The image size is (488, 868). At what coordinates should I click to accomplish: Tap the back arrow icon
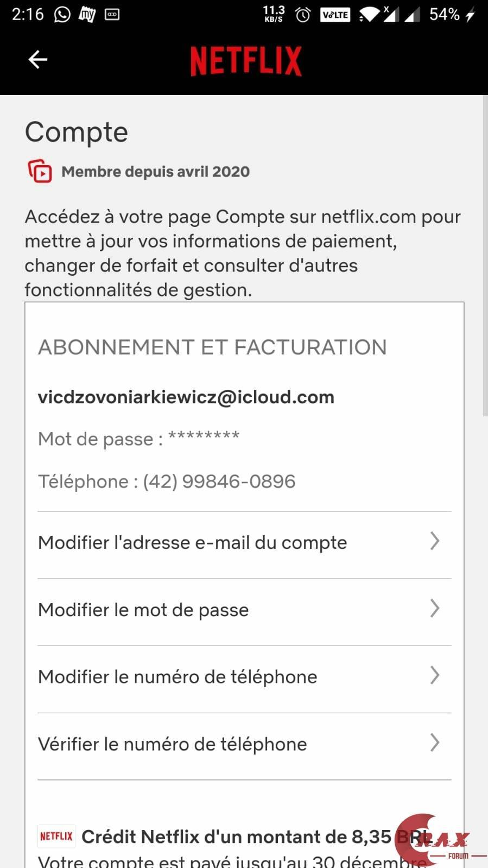coord(38,60)
